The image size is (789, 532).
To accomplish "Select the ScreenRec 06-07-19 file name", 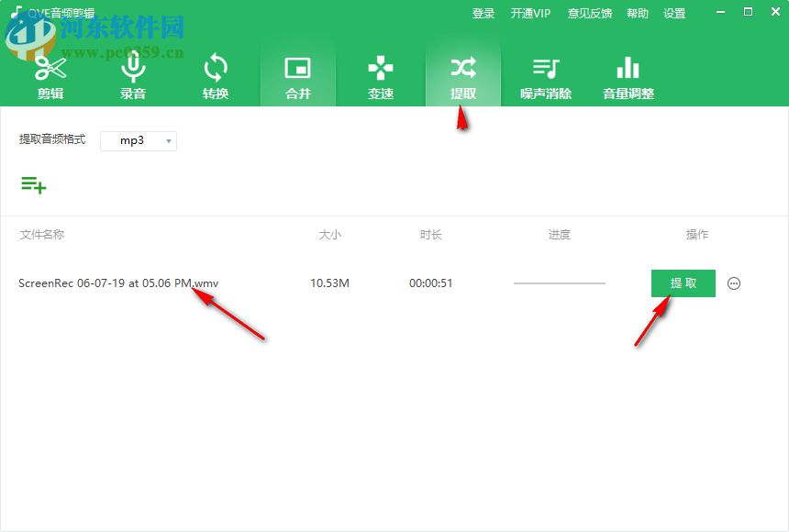I will point(118,283).
